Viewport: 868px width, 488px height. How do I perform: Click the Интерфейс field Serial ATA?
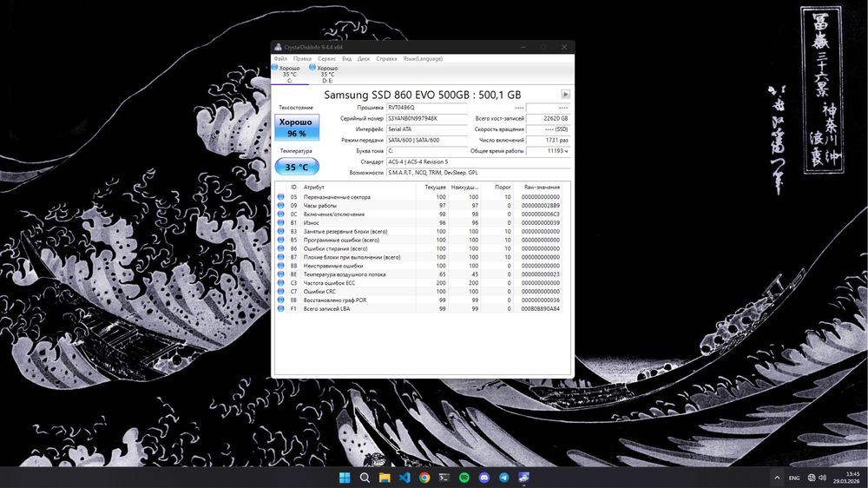(x=427, y=129)
